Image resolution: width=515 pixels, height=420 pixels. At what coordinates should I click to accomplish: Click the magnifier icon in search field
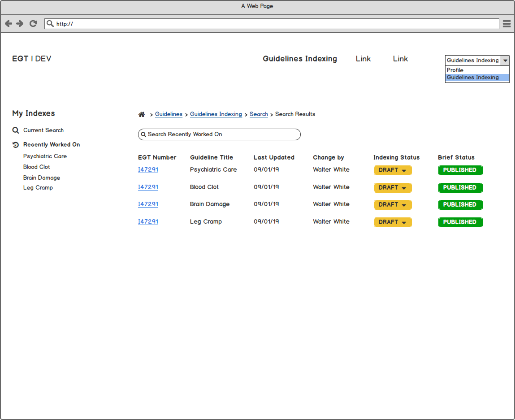pos(143,134)
